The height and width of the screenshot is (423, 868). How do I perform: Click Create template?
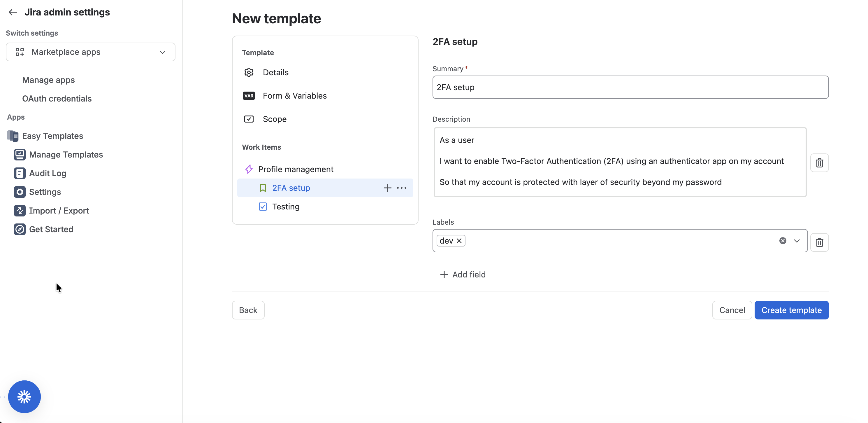(792, 310)
